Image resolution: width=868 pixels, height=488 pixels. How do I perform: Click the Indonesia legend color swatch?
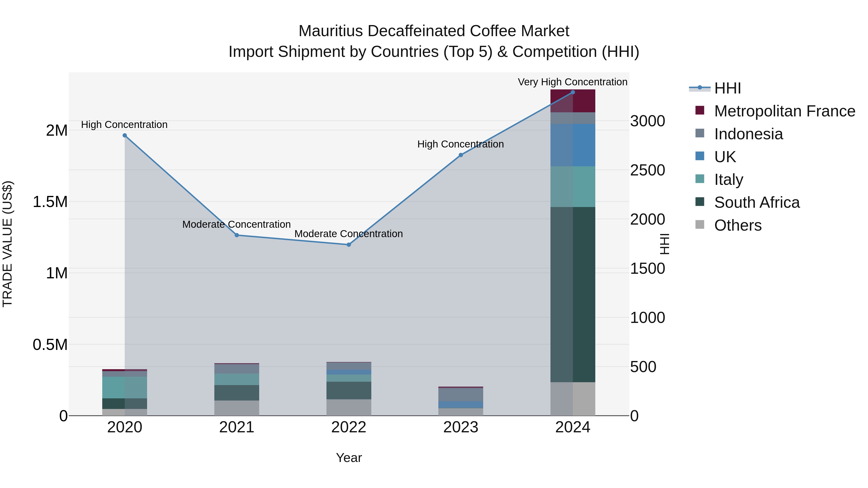(x=700, y=133)
